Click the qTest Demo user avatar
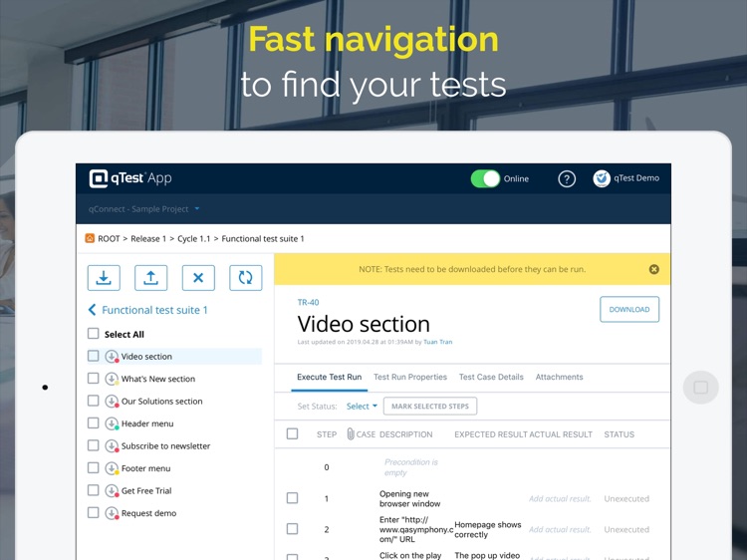The height and width of the screenshot is (560, 747). 602,178
